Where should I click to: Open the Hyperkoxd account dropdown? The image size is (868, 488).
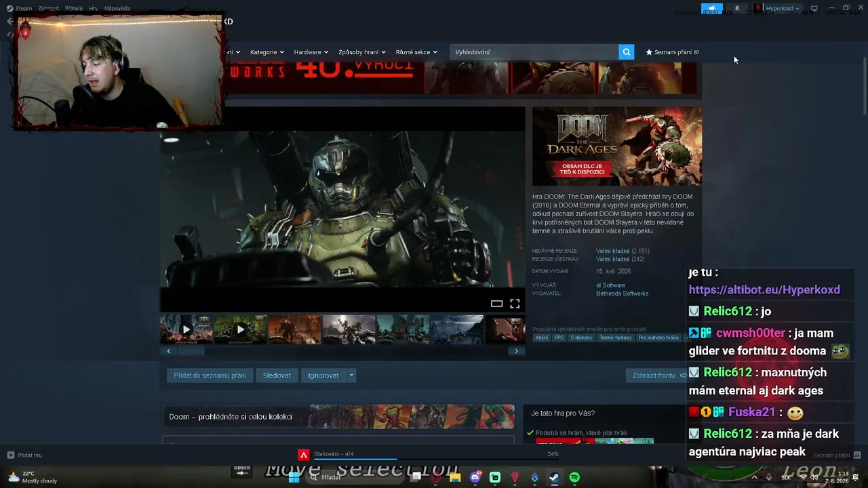pos(777,9)
